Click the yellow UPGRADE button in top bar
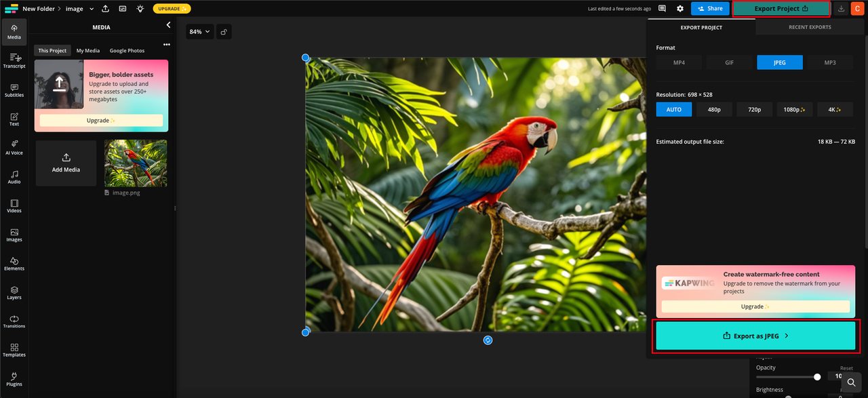 [x=172, y=9]
